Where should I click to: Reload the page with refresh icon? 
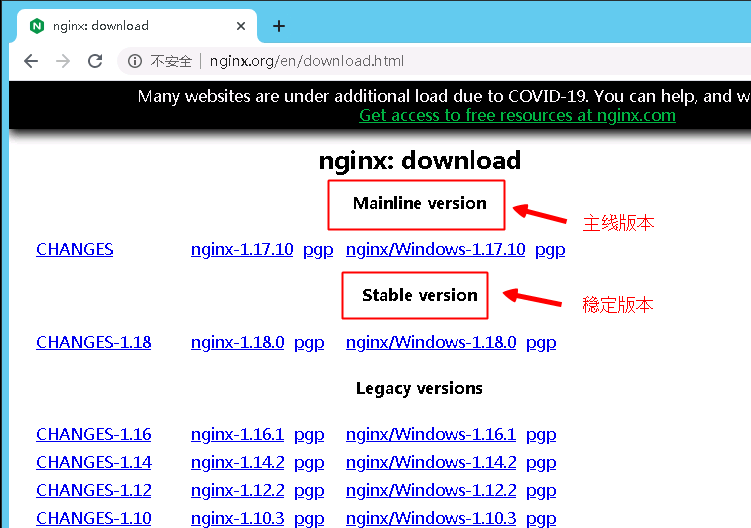click(x=95, y=61)
